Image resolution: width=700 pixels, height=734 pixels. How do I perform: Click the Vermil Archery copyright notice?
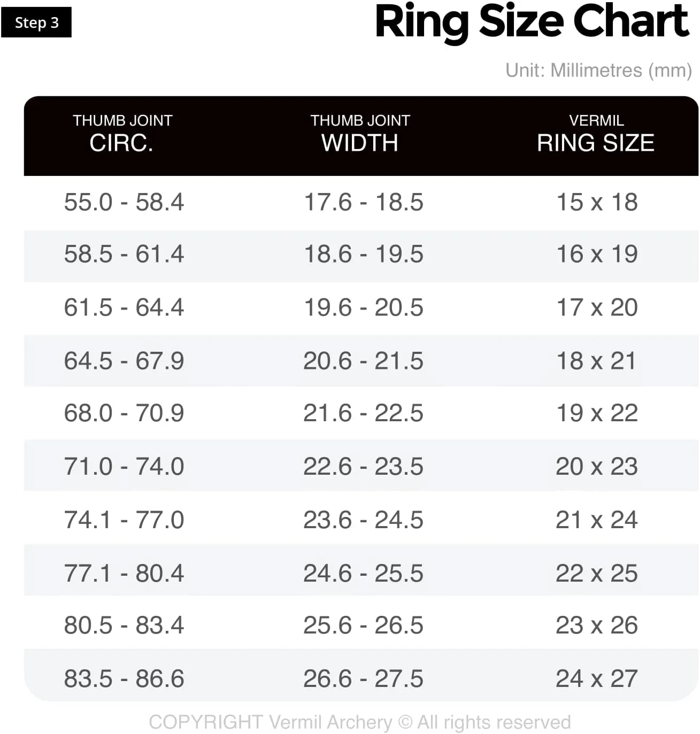pos(360,722)
